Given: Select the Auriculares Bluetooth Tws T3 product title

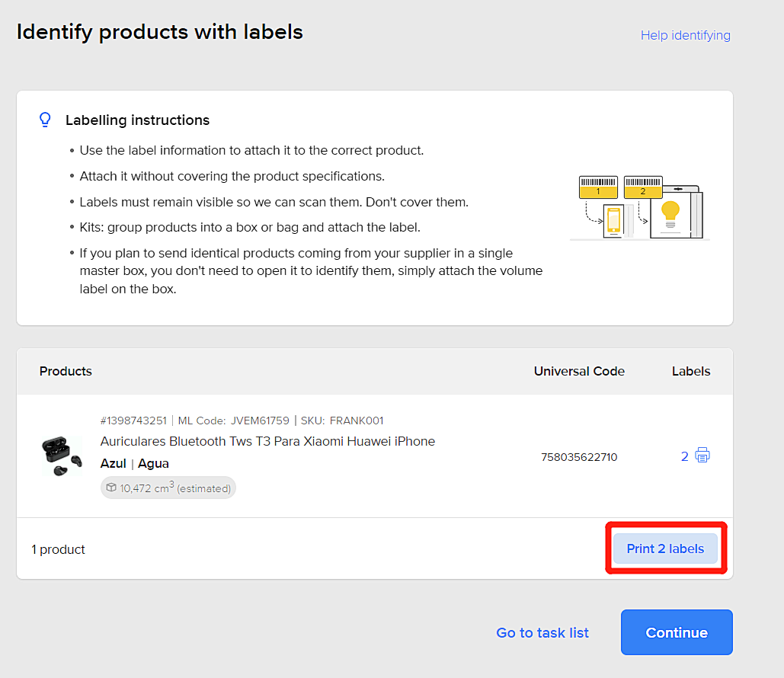Looking at the screenshot, I should coord(267,441).
